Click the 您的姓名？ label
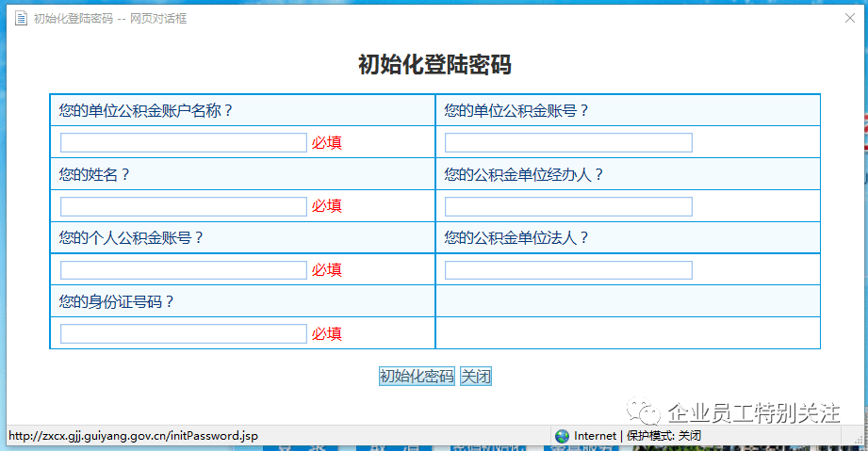 pyautogui.click(x=94, y=174)
